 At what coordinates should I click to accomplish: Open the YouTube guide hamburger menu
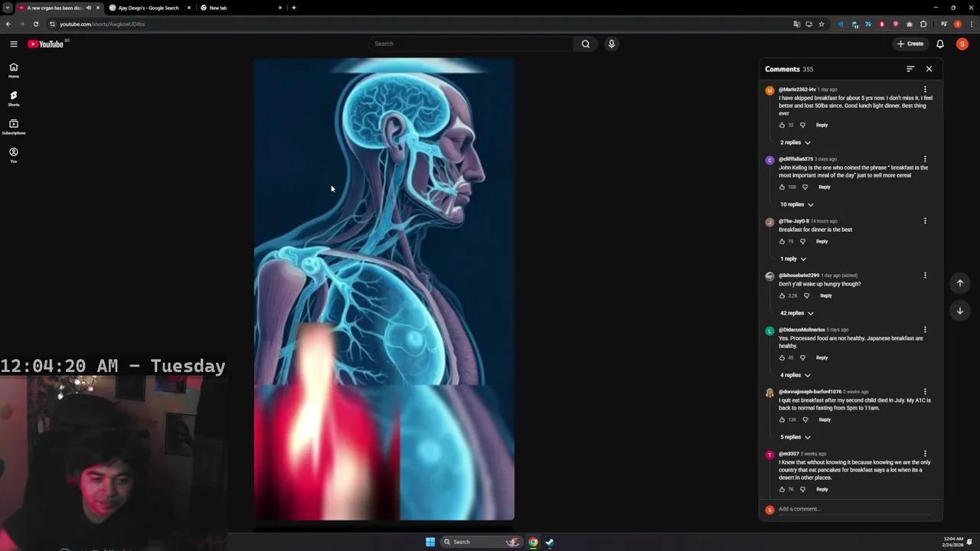[x=13, y=44]
